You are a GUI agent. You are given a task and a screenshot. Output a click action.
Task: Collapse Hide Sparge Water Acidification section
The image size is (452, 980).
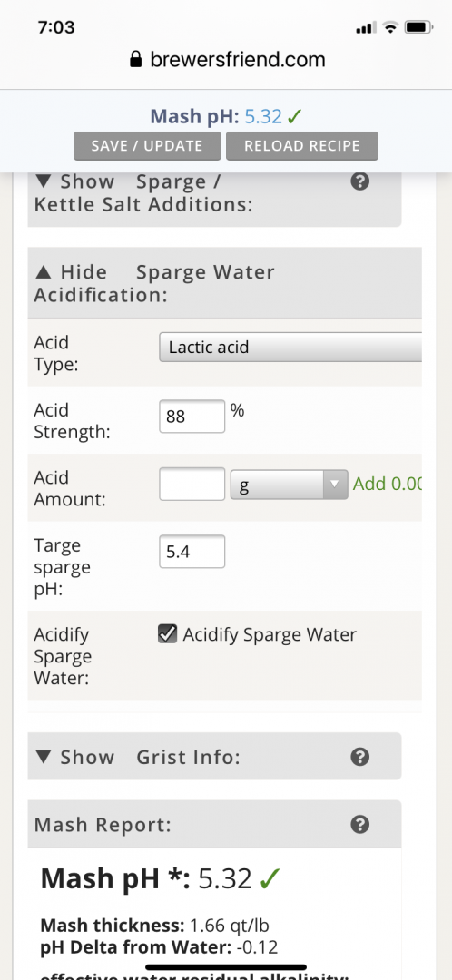pos(153,283)
